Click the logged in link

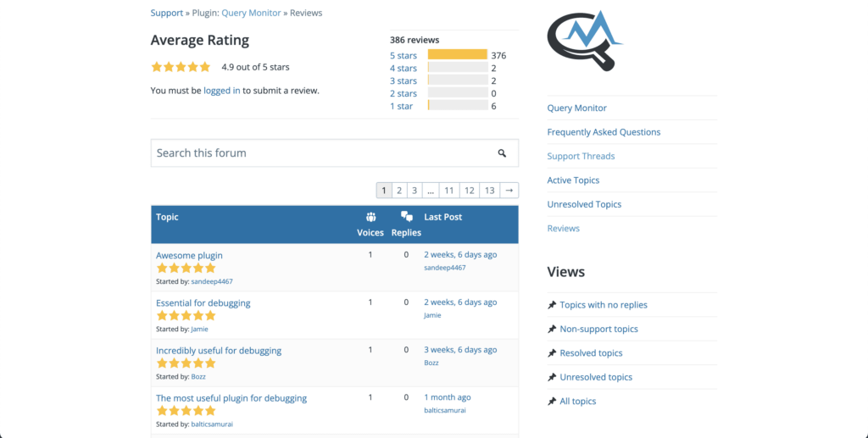[x=221, y=91]
